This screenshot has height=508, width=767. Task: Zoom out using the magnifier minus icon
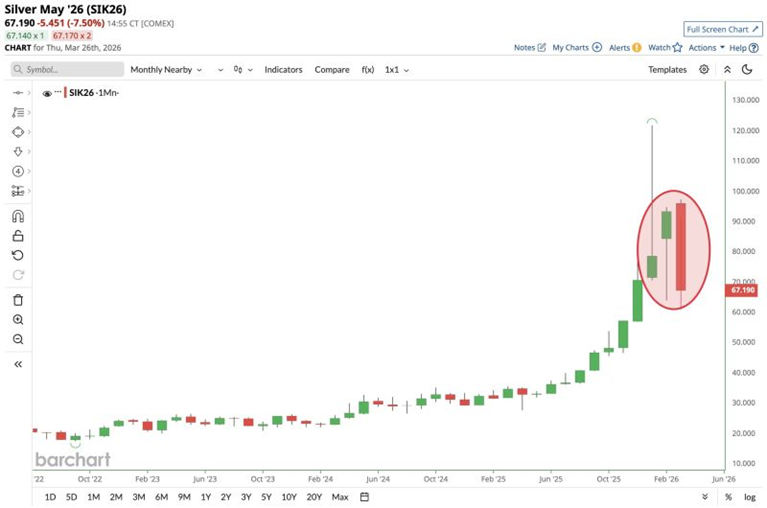click(18, 340)
